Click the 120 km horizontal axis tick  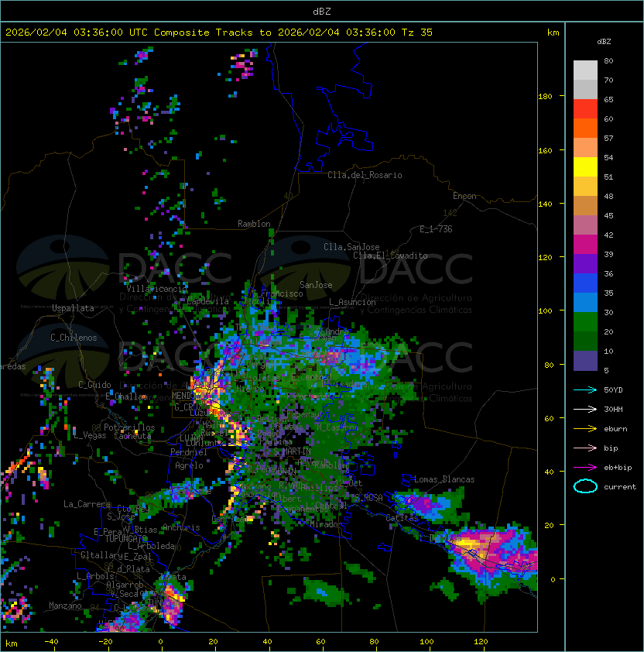click(x=481, y=642)
